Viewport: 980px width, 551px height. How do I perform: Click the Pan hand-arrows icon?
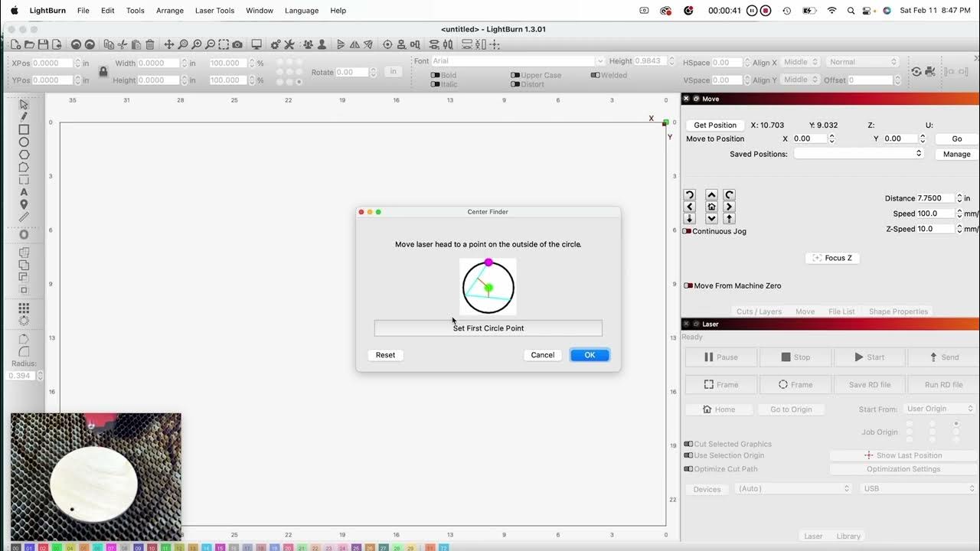click(169, 44)
